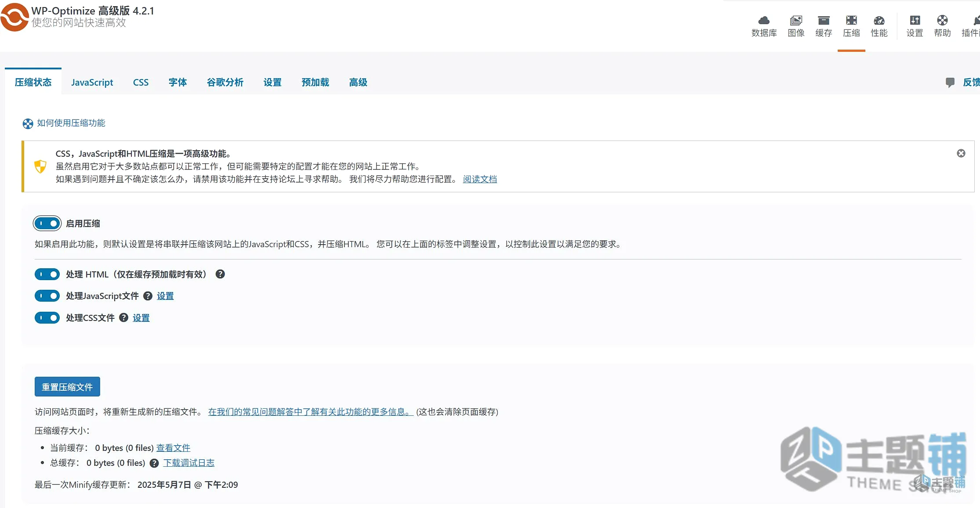Switch to the 设置 tab under minify
980x508 pixels.
pos(272,82)
